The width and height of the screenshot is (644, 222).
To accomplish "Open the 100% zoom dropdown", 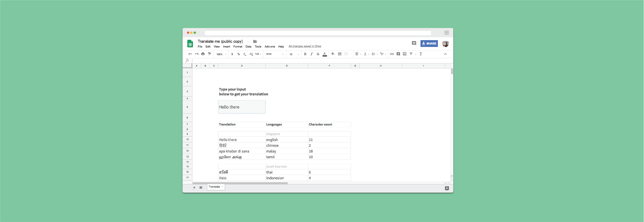I will [x=221, y=54].
